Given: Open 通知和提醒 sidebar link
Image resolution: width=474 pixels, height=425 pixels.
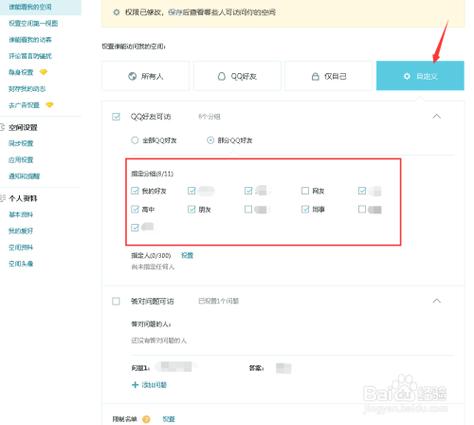Looking at the screenshot, I should [x=24, y=176].
